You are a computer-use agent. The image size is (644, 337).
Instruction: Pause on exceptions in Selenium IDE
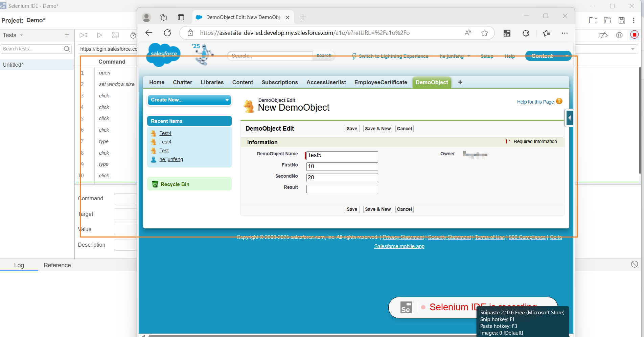pyautogui.click(x=619, y=35)
